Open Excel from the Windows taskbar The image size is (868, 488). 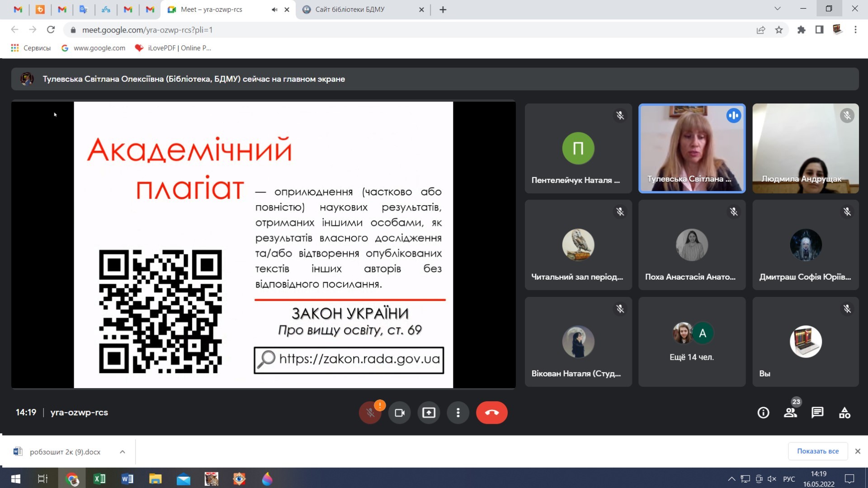(99, 479)
